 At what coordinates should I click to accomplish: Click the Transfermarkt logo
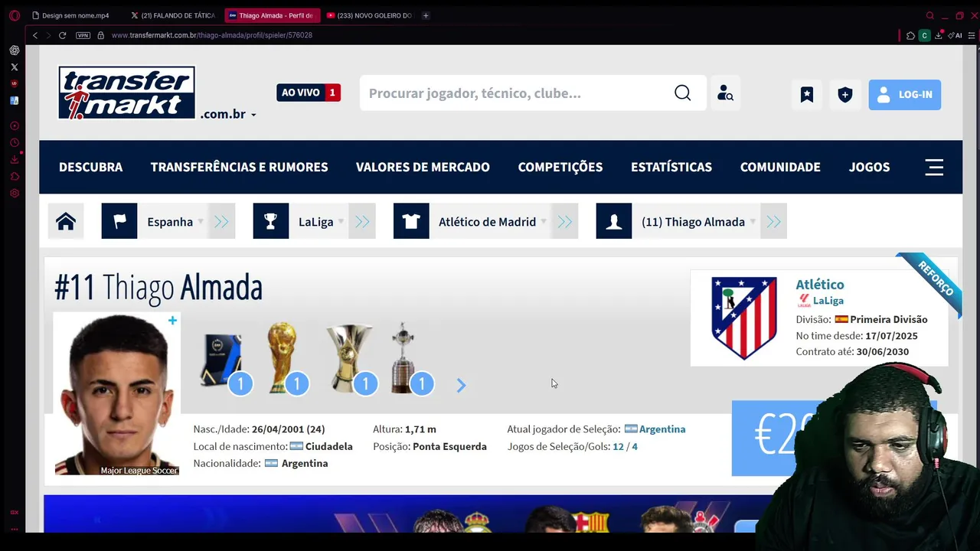point(127,93)
